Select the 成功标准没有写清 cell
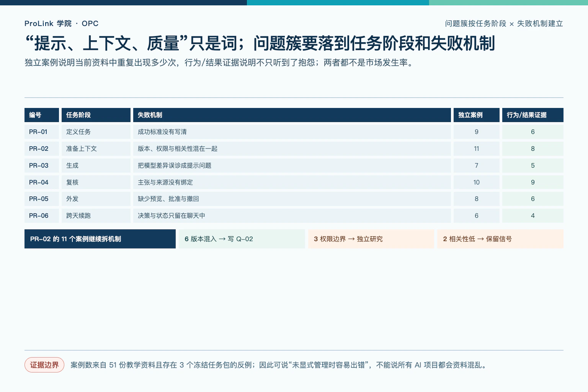 point(292,132)
